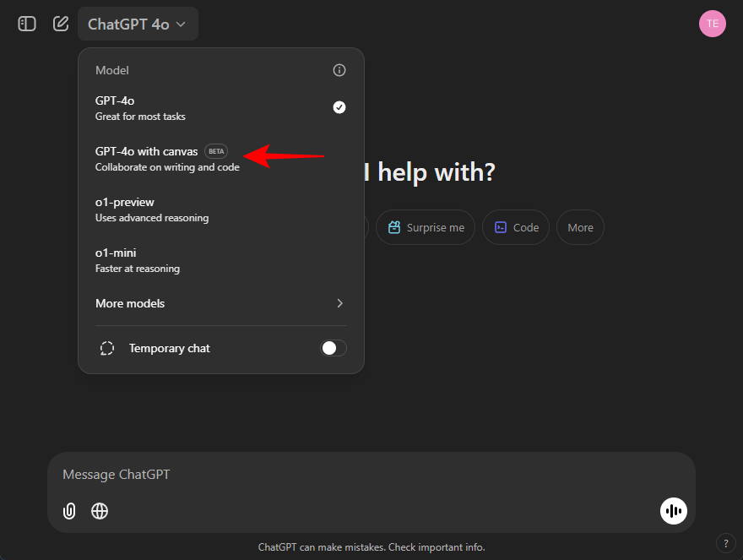This screenshot has width=743, height=560.
Task: Enable the Temporary chat toggle
Action: click(333, 348)
